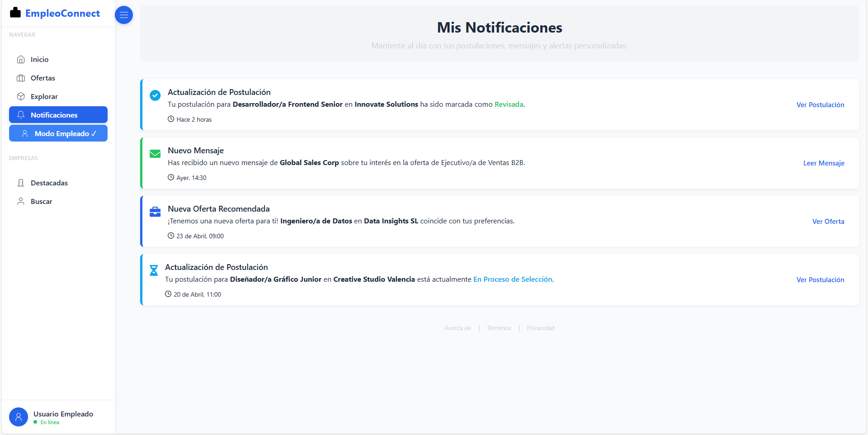Click the Acerca de footer link

[458, 328]
